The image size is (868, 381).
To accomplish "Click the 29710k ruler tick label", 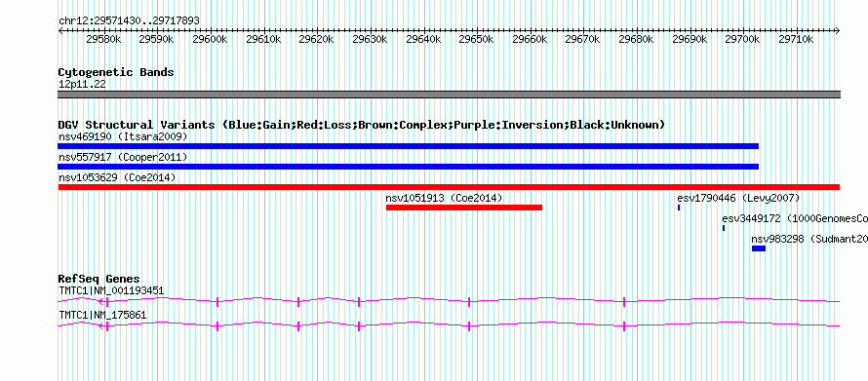I will (796, 39).
